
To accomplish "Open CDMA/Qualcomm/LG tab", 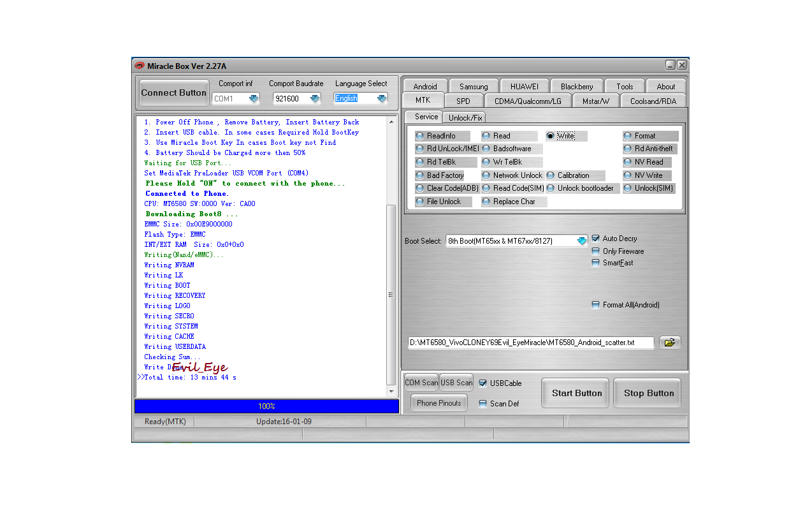I will [x=528, y=101].
